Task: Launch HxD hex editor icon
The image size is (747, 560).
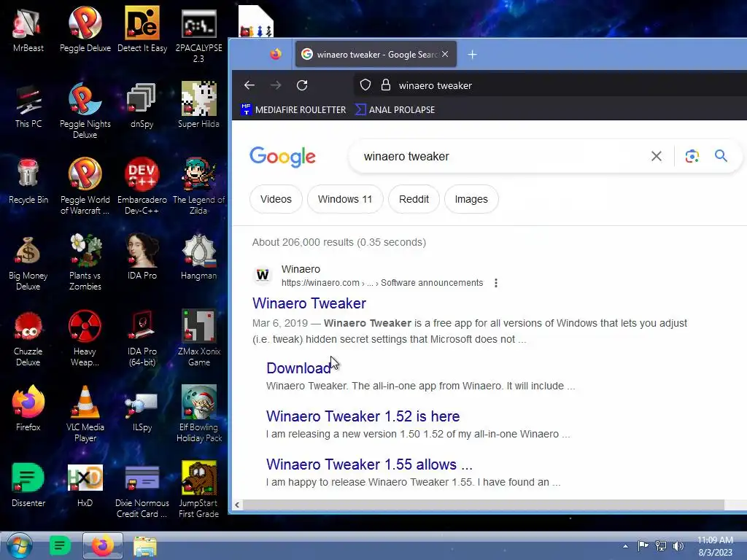Action: click(85, 484)
